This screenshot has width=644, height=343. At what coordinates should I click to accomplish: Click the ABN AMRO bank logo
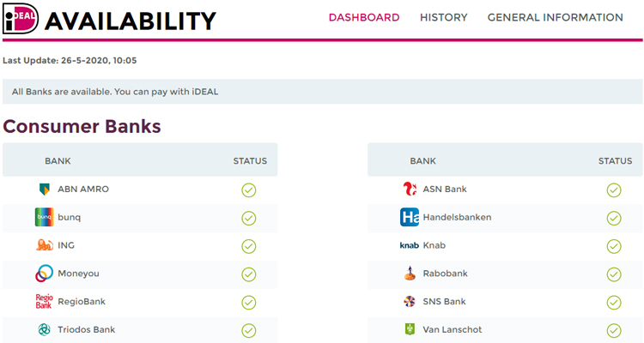45,190
